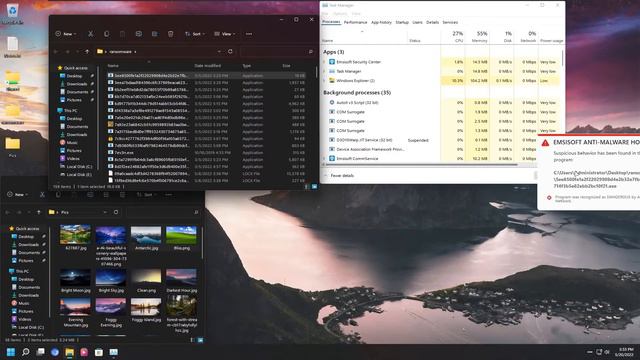Refresh the ransomware folder view

230,51
